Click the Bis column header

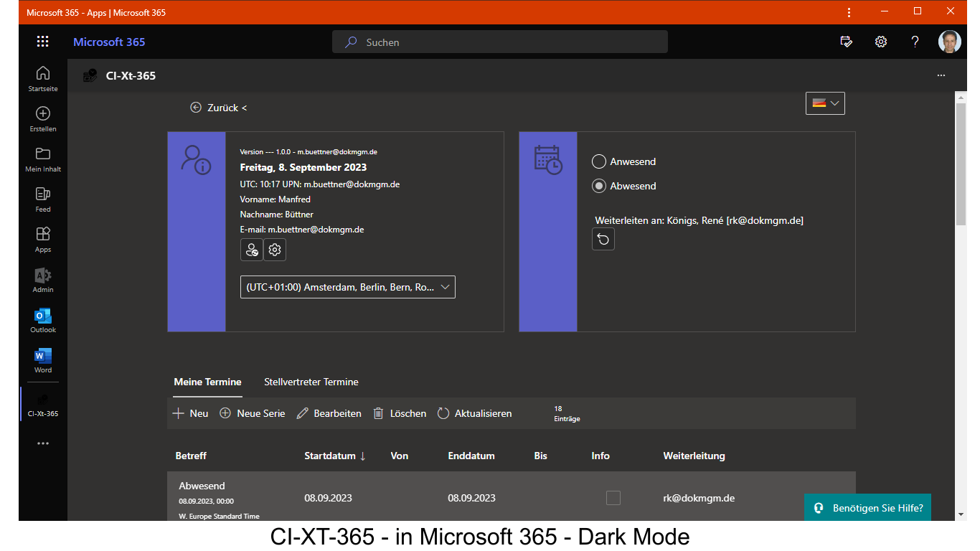point(540,456)
